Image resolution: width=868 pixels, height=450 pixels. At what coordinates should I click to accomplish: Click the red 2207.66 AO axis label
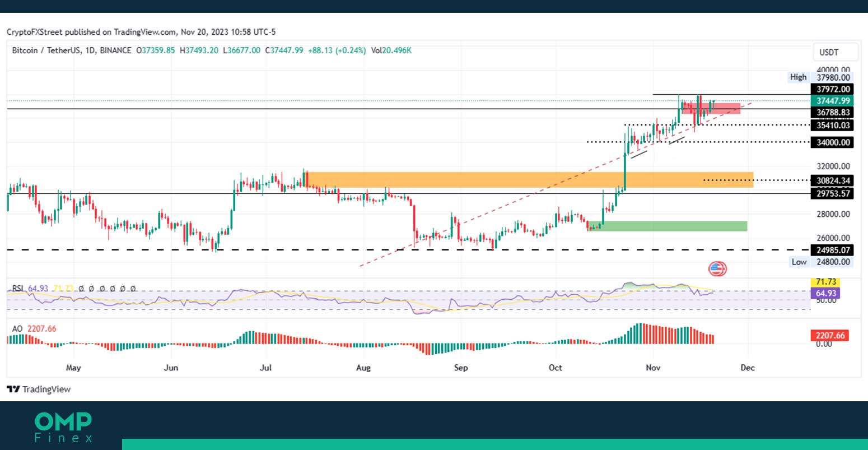(x=829, y=336)
